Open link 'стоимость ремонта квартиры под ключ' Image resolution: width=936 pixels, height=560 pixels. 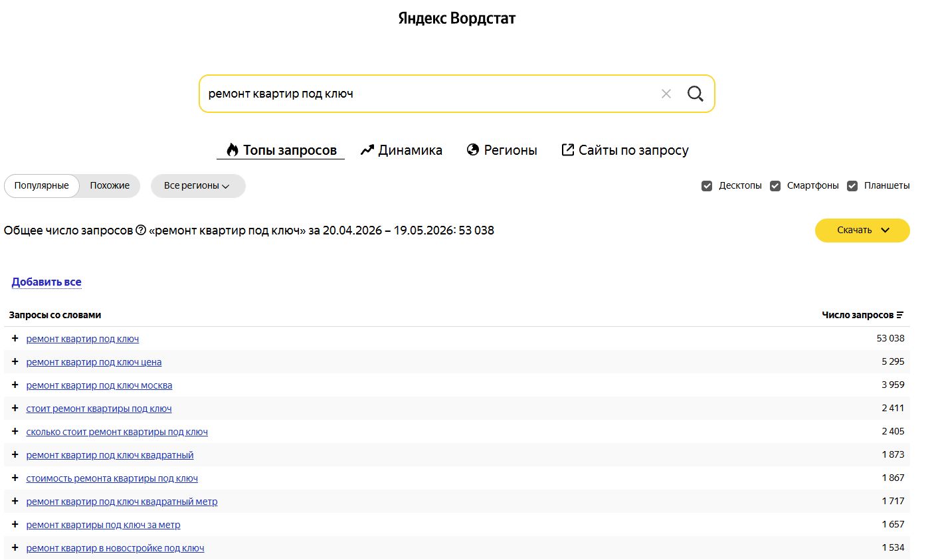coord(112,478)
